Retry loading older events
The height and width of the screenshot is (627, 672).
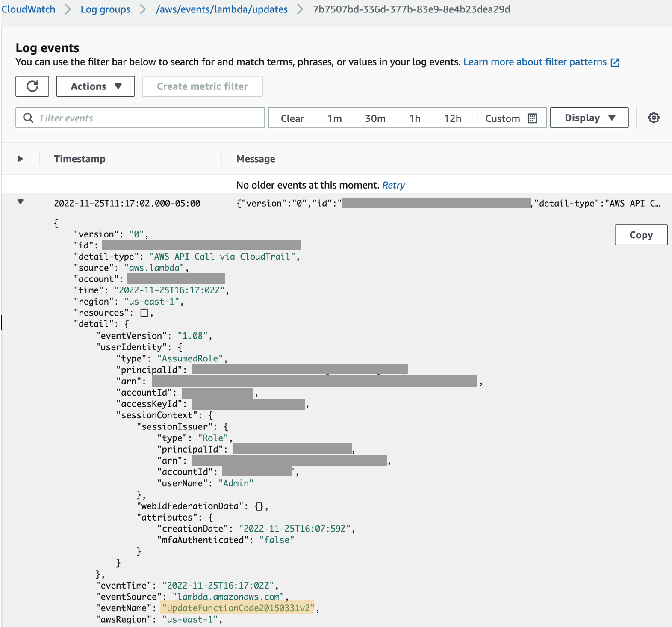[x=393, y=185]
